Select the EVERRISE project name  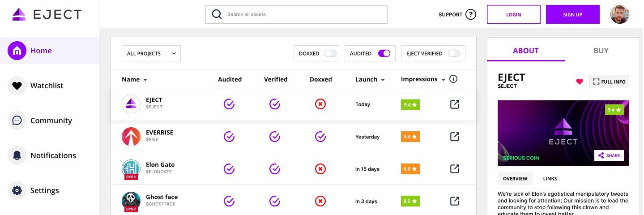point(159,133)
